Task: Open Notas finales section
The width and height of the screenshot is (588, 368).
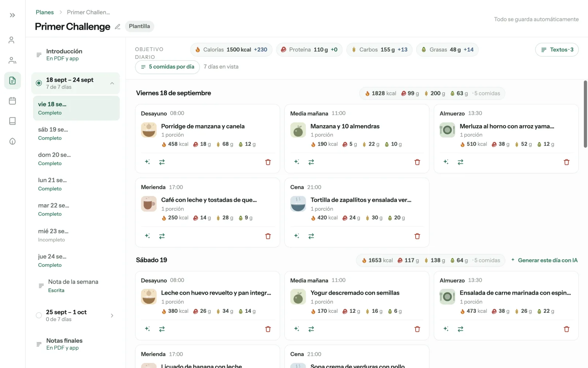Action: coord(76,344)
